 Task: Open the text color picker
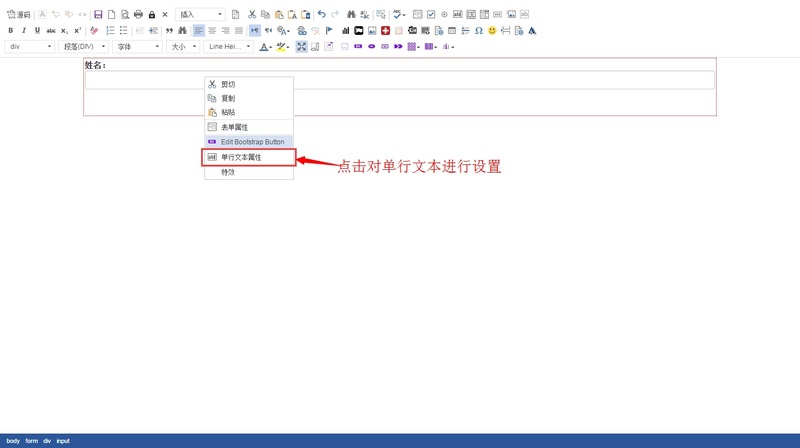click(265, 47)
